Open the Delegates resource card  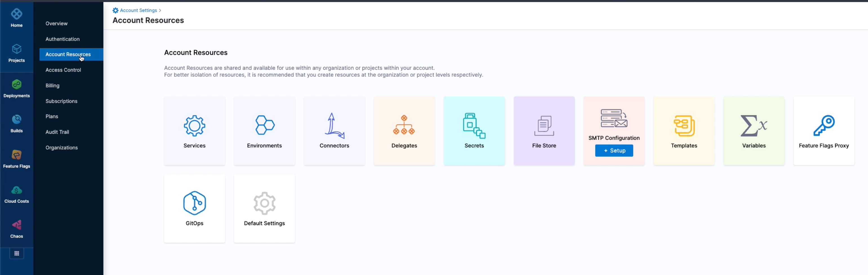click(x=404, y=131)
